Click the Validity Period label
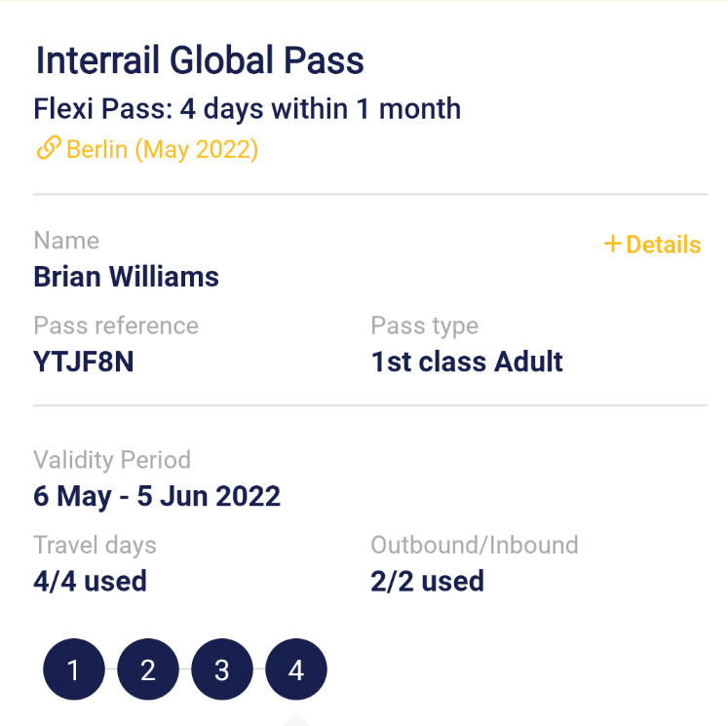 [x=112, y=460]
